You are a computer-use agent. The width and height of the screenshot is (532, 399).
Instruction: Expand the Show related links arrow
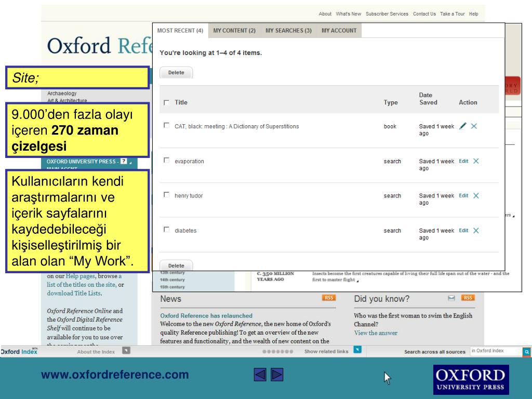point(357,350)
